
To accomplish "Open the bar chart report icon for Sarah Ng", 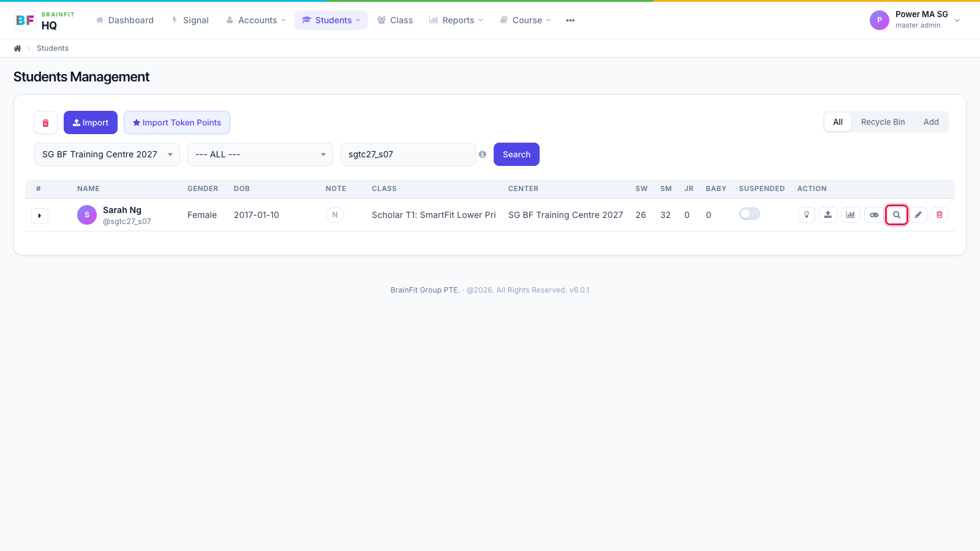I will pyautogui.click(x=851, y=215).
